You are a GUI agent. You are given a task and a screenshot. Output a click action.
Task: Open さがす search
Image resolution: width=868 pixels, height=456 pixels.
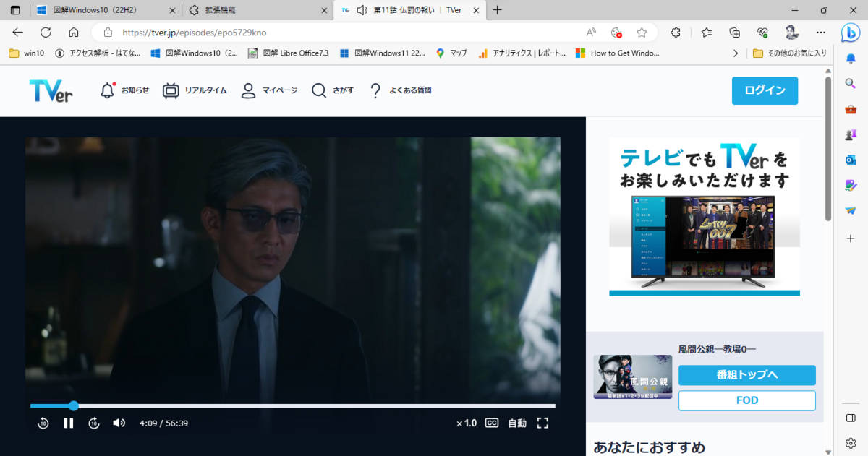(333, 90)
